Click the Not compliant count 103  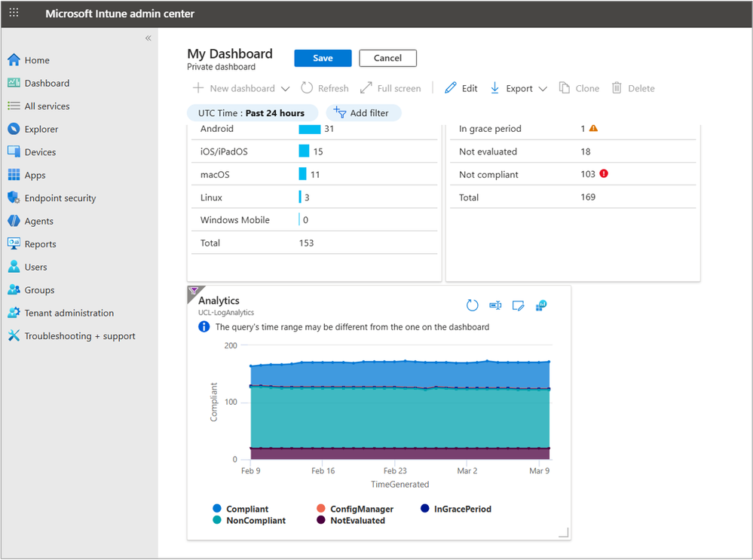(588, 174)
